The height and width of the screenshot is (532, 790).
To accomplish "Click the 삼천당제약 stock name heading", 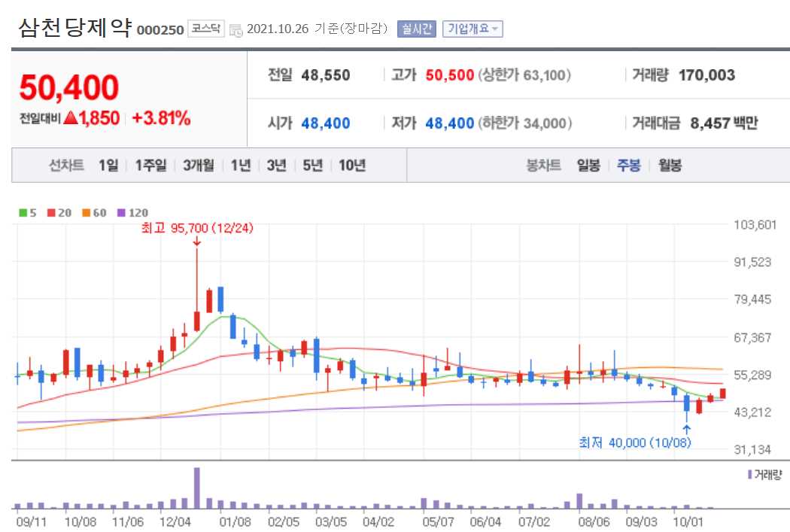I will point(75,27).
